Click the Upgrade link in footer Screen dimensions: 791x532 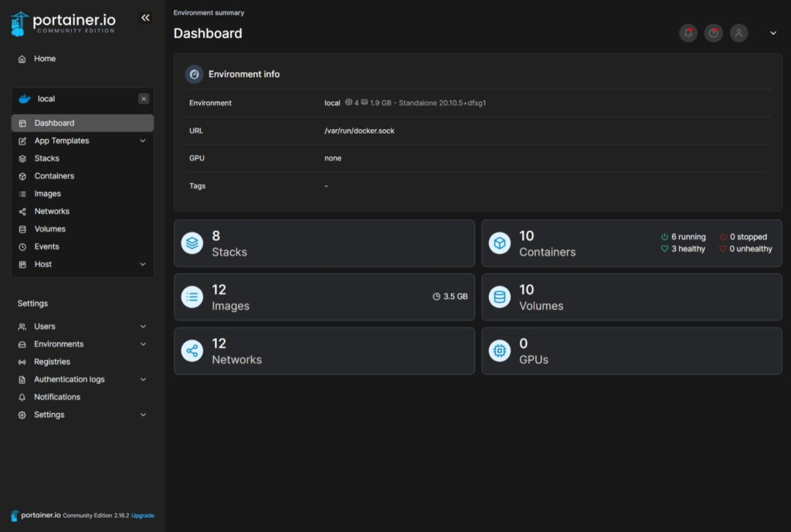tap(142, 515)
